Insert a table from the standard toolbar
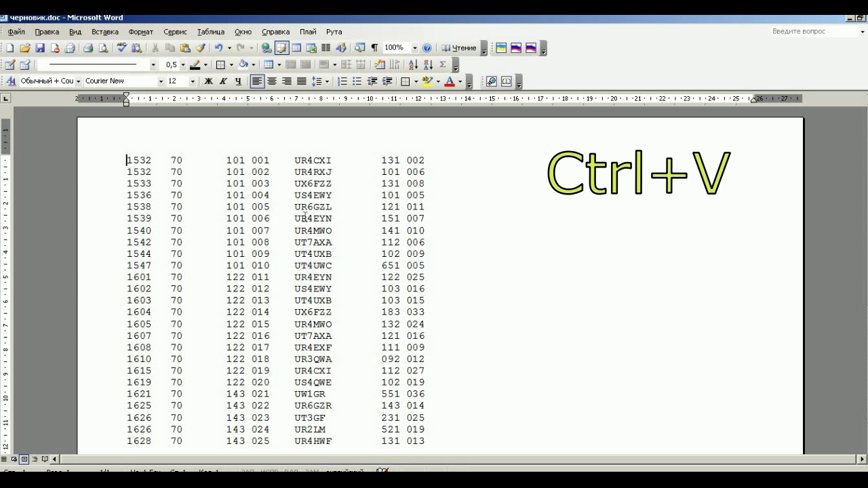The image size is (868, 488). click(296, 48)
